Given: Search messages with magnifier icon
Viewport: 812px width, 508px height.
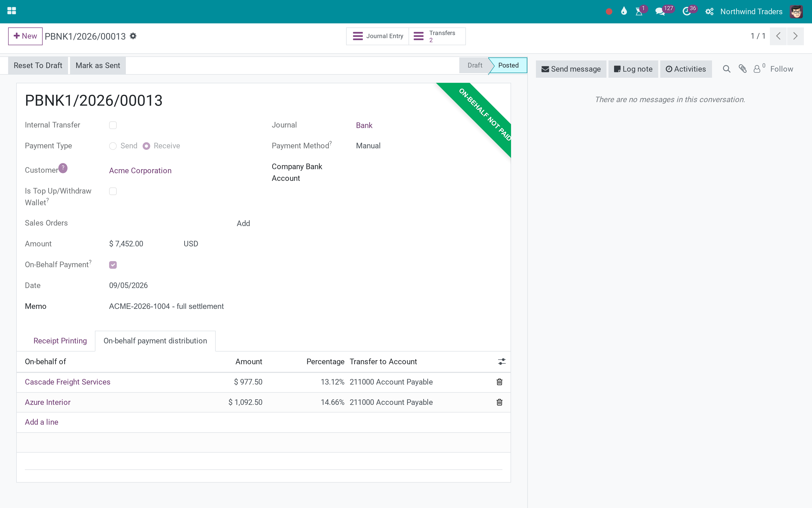Looking at the screenshot, I should click(726, 69).
